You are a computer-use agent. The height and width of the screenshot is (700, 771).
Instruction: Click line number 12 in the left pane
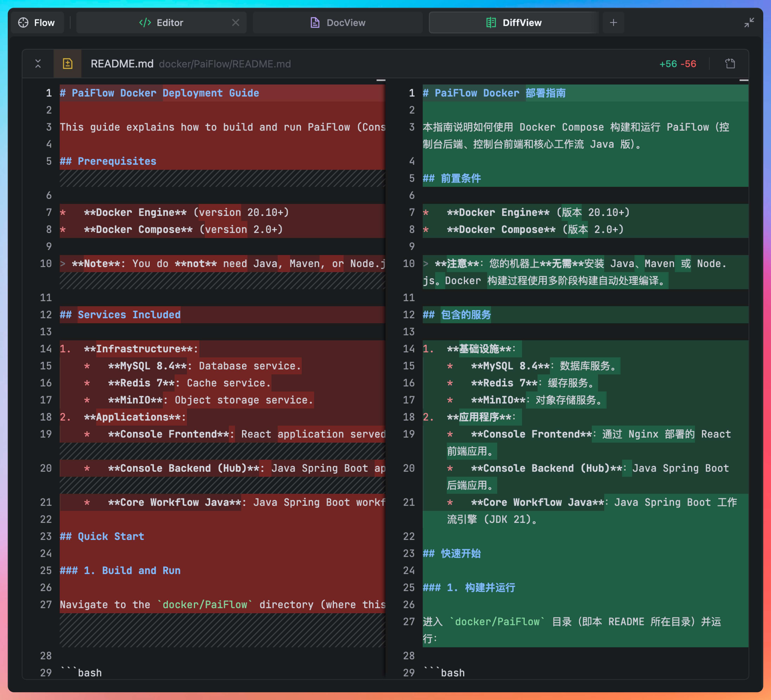click(x=46, y=315)
